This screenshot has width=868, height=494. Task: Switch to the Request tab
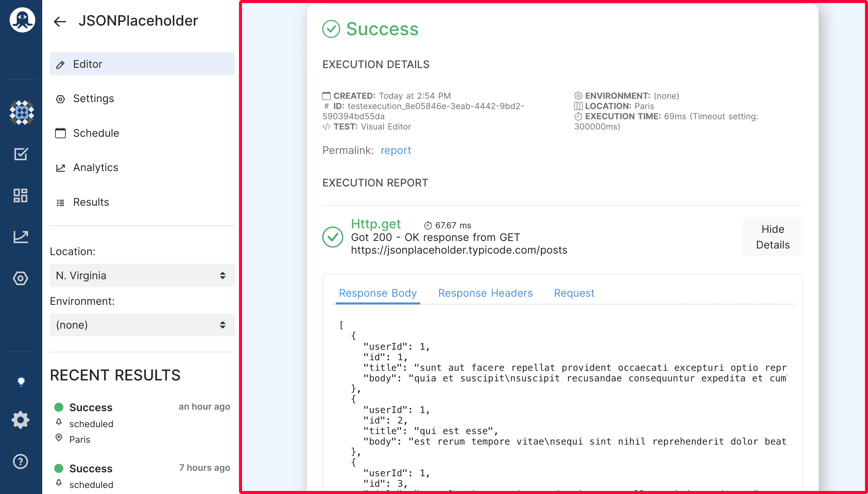574,293
